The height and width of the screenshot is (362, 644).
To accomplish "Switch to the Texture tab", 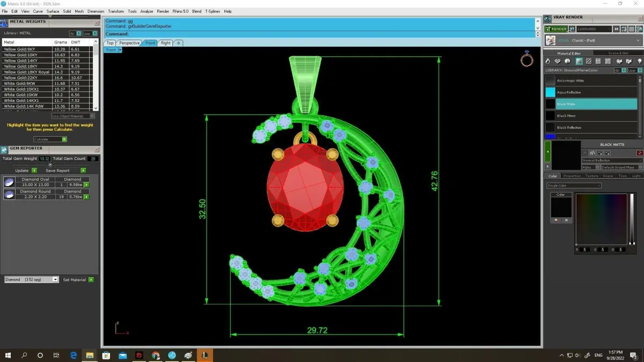I will (591, 176).
